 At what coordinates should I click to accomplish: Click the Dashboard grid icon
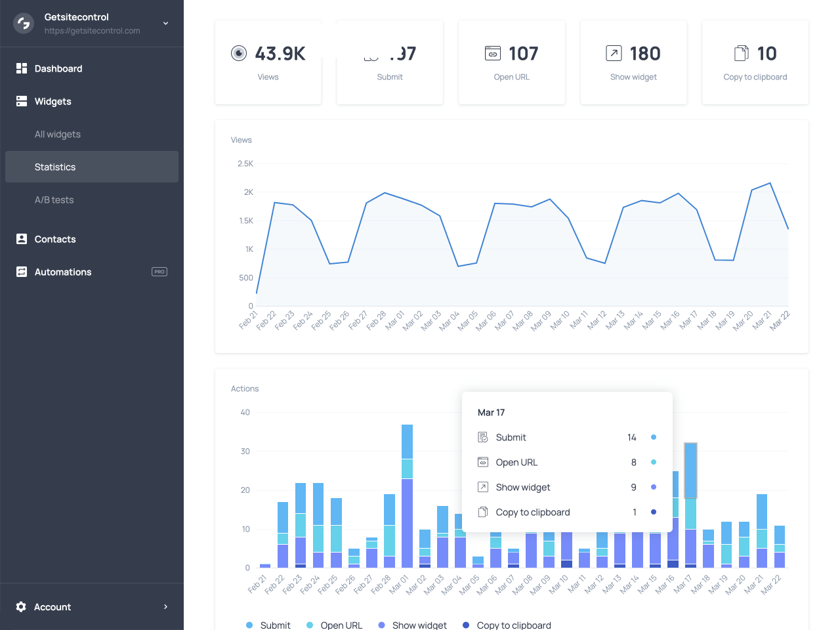[22, 68]
